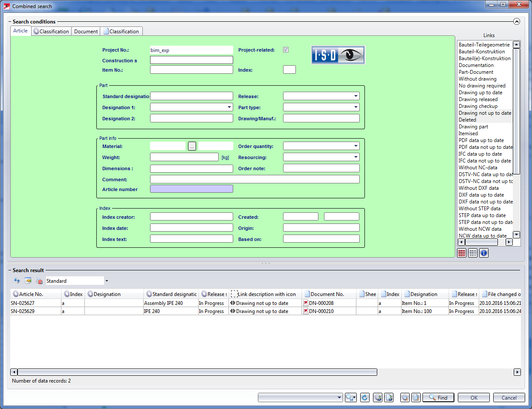Click the Cancel button
Viewport: 532px width, 409px height.
tap(509, 397)
